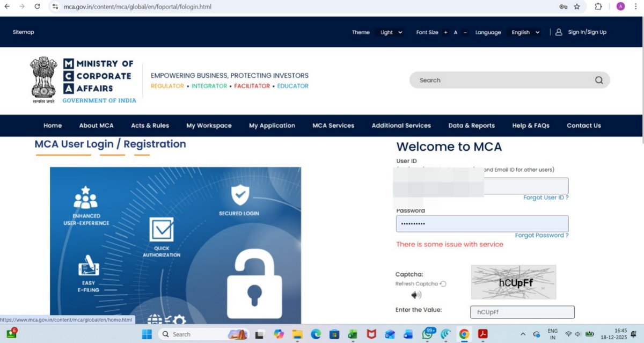The height and width of the screenshot is (343, 644).
Task: Click the error text 'There is some issue with service'
Action: (x=450, y=244)
